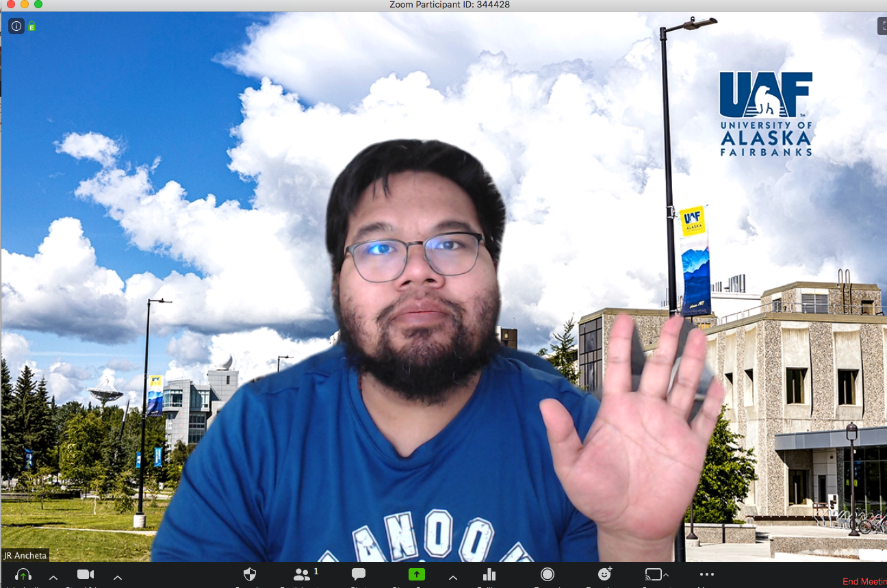Screen dimensions: 887x588
Task: Expand the Share Screen options arrow
Action: click(452, 577)
